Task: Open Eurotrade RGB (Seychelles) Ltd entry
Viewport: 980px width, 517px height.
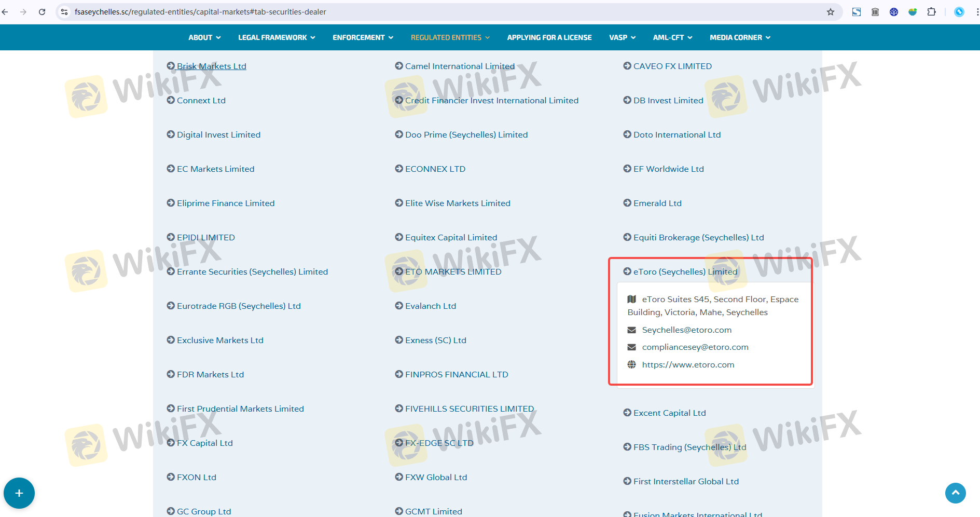Action: coord(239,306)
